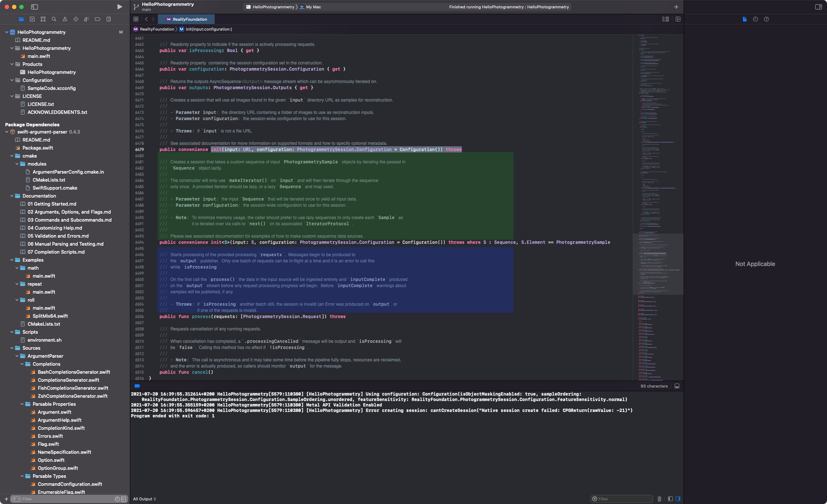Click in the console Filter field
The width and height of the screenshot is (827, 504).
tap(621, 499)
